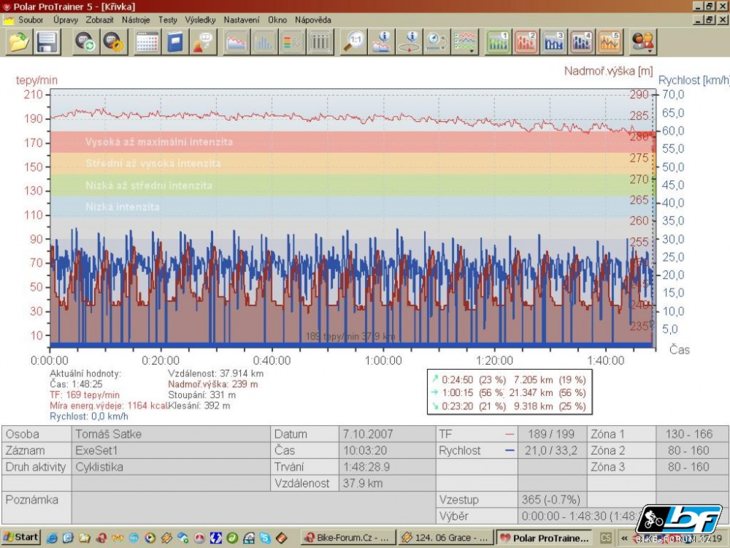Click the Zóna 1 range 130 - 166
Screen dimensions: 730x548
[x=691, y=434]
